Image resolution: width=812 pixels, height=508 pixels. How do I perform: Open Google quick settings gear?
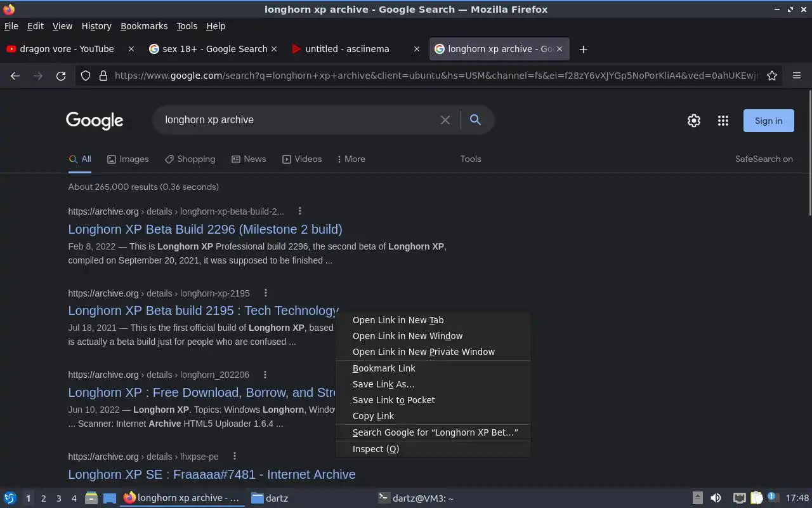694,121
